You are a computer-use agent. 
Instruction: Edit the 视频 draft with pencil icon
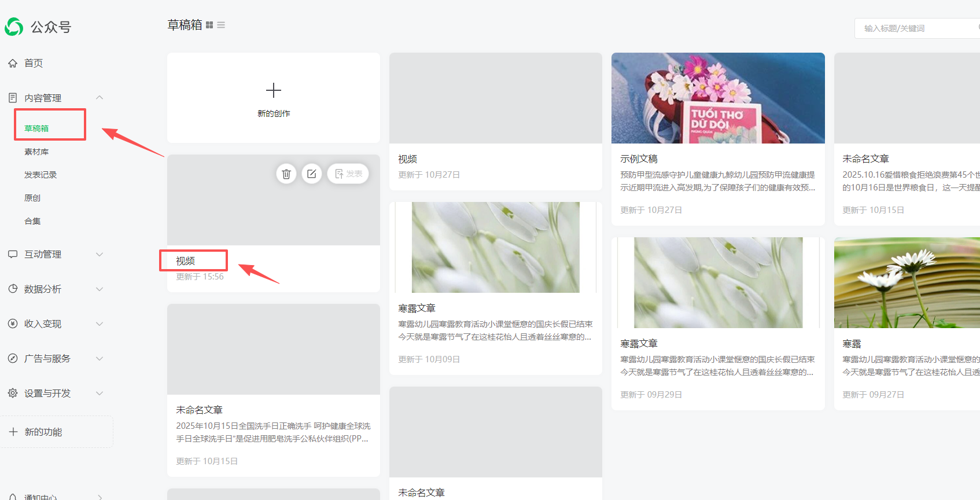pyautogui.click(x=312, y=174)
